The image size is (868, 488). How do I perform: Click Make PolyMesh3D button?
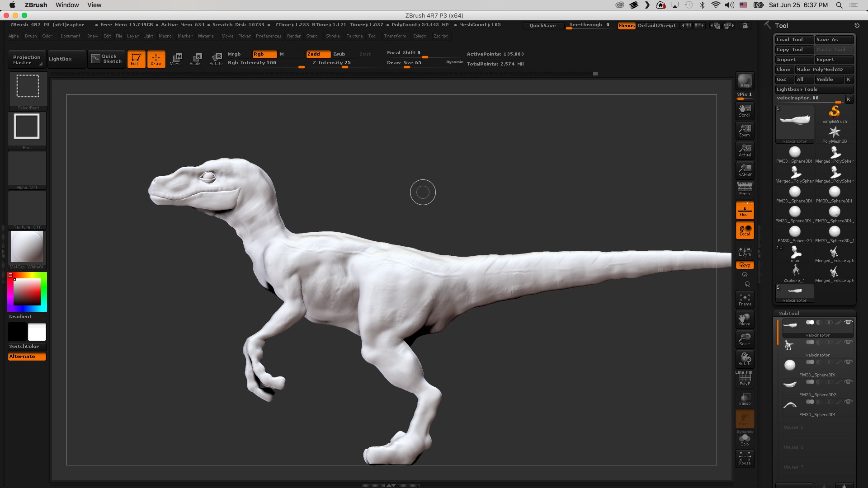click(824, 70)
